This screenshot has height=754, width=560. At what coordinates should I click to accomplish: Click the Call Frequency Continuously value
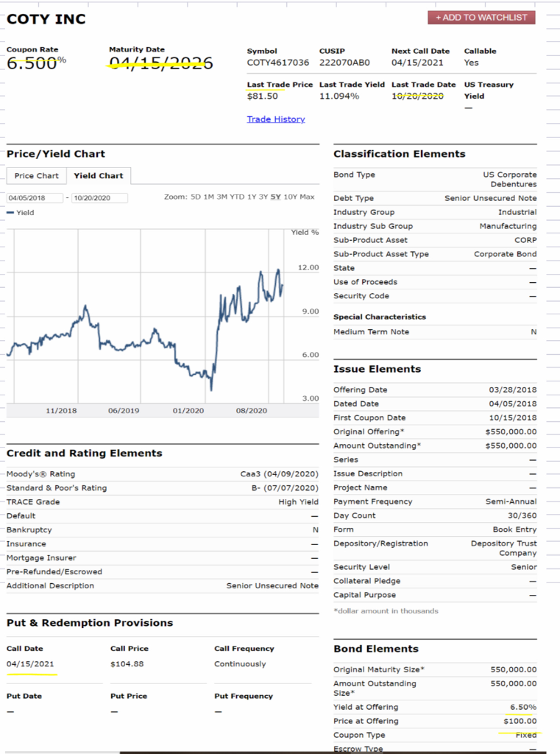(240, 664)
